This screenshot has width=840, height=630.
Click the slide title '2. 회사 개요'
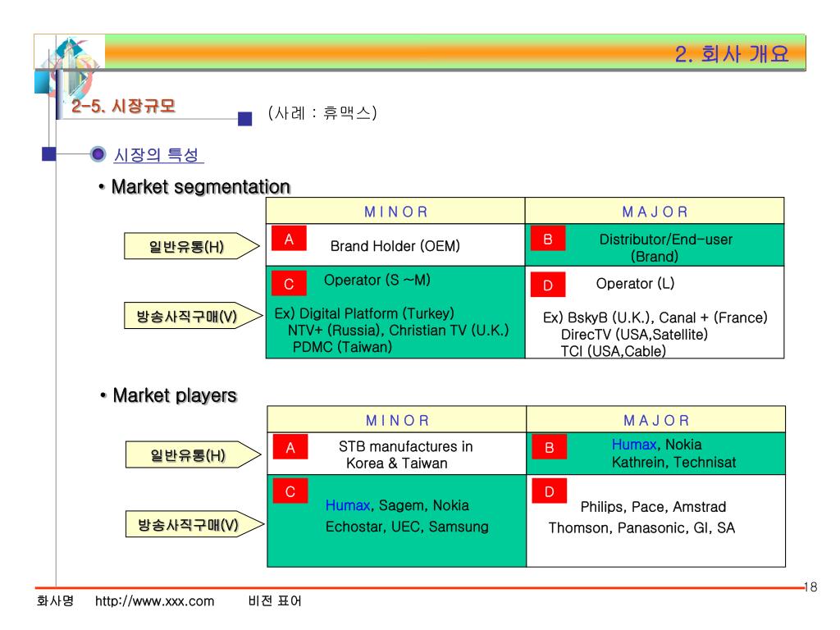731,54
